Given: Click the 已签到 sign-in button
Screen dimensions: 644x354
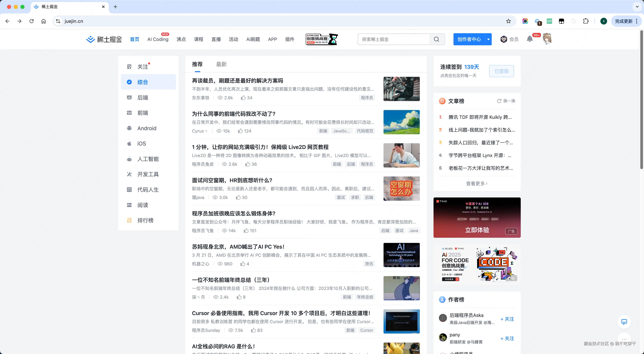Looking at the screenshot, I should (501, 71).
